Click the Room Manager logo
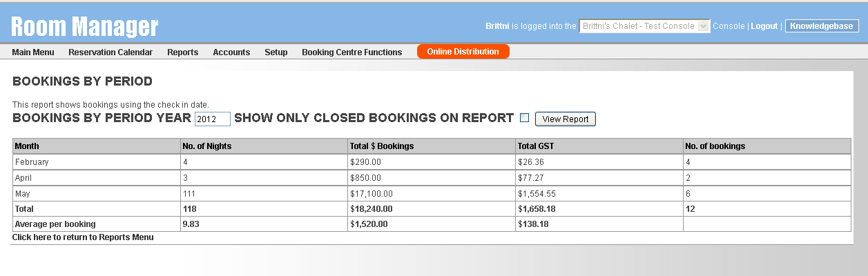The height and width of the screenshot is (276, 868). point(85,26)
